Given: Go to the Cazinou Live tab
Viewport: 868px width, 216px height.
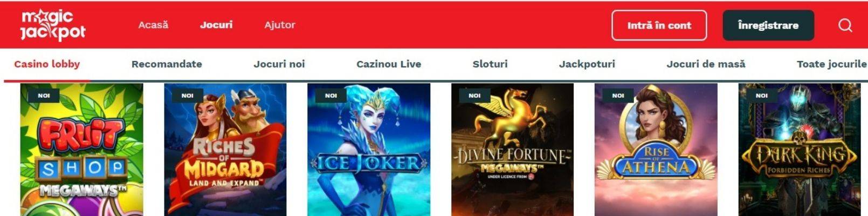Looking at the screenshot, I should 389,64.
